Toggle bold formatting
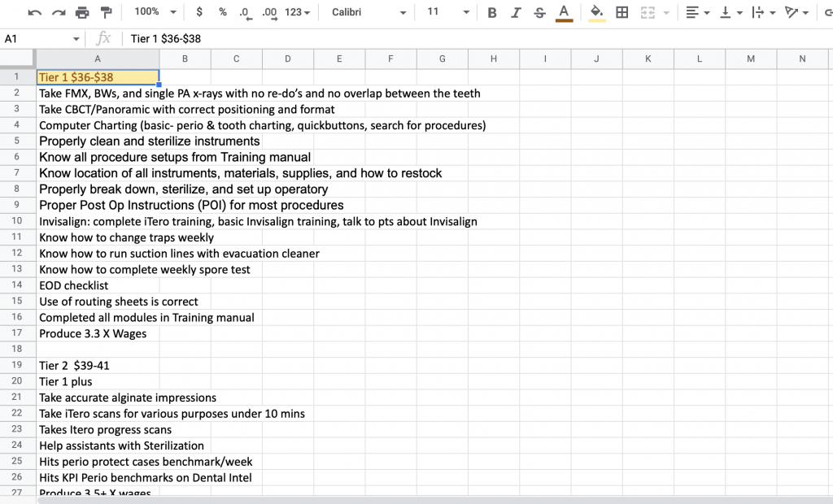The height and width of the screenshot is (504, 833). click(x=492, y=12)
